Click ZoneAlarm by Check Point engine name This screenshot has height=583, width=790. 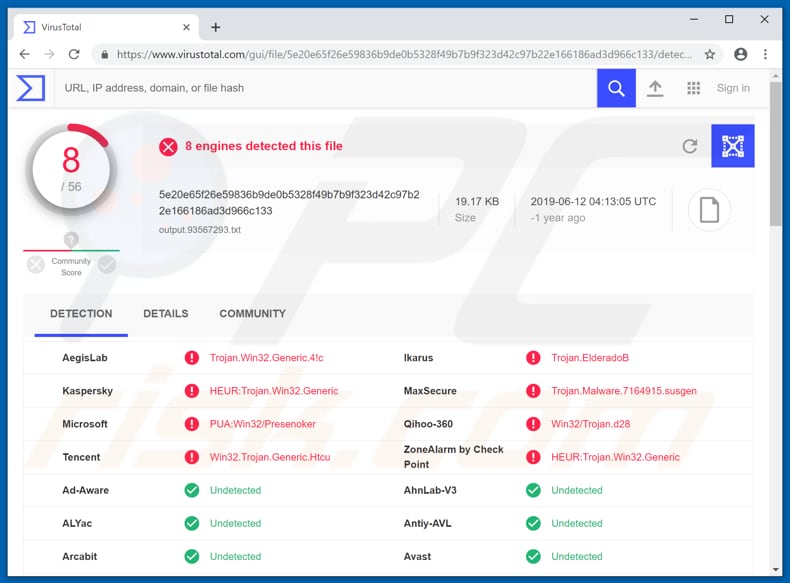point(453,457)
